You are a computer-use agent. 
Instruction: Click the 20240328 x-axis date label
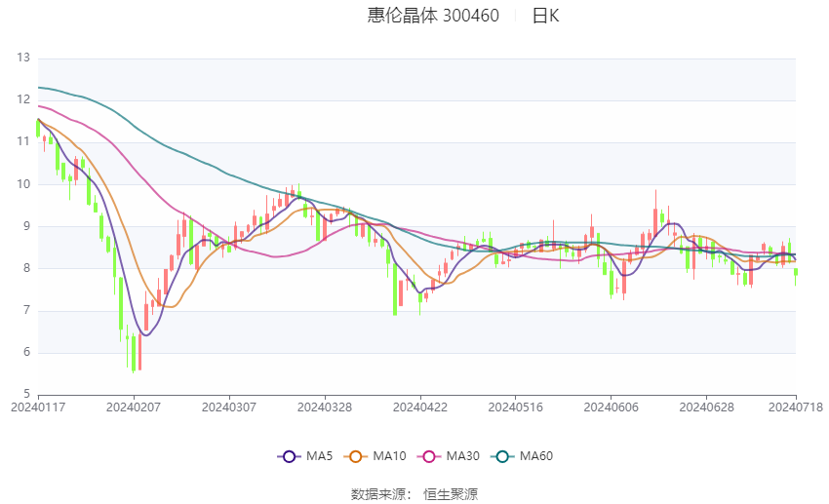pyautogui.click(x=325, y=407)
